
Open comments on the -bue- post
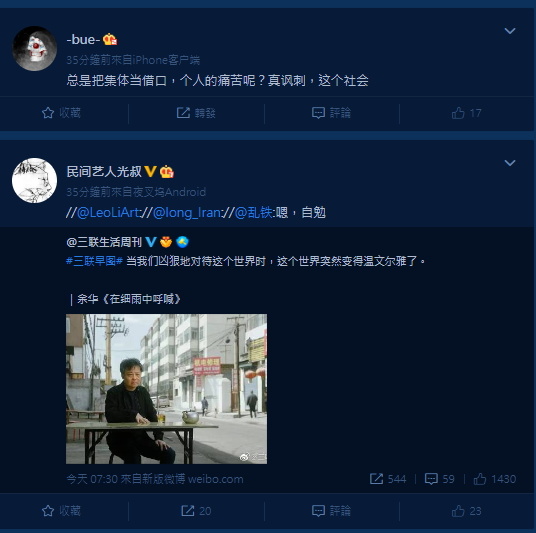331,113
